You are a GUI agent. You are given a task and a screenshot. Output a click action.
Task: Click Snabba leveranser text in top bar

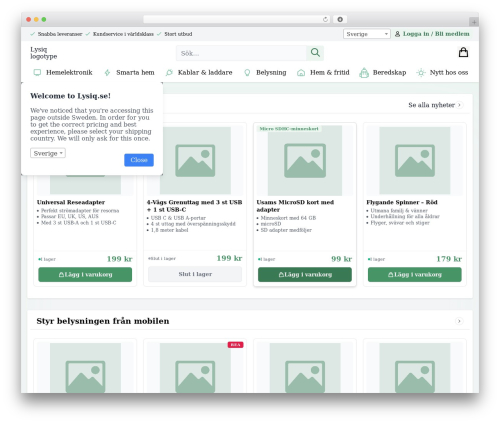(60, 34)
